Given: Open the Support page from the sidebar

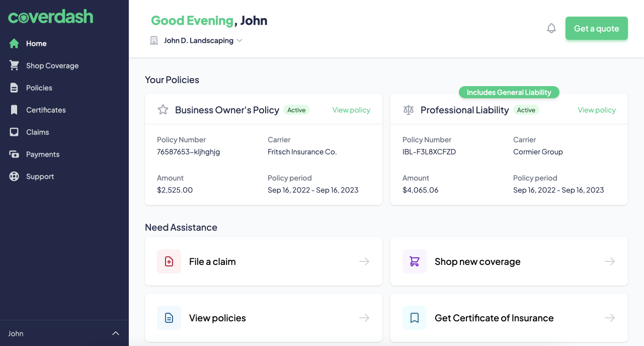Looking at the screenshot, I should 40,176.
